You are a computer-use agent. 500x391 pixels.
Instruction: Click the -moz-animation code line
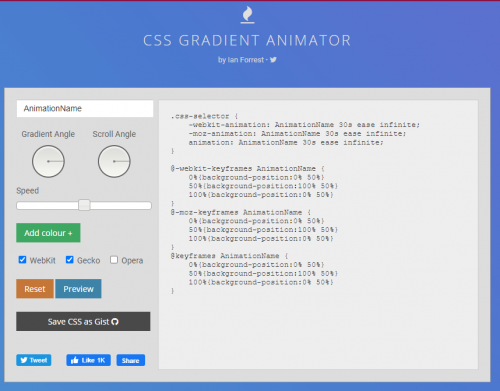point(297,134)
